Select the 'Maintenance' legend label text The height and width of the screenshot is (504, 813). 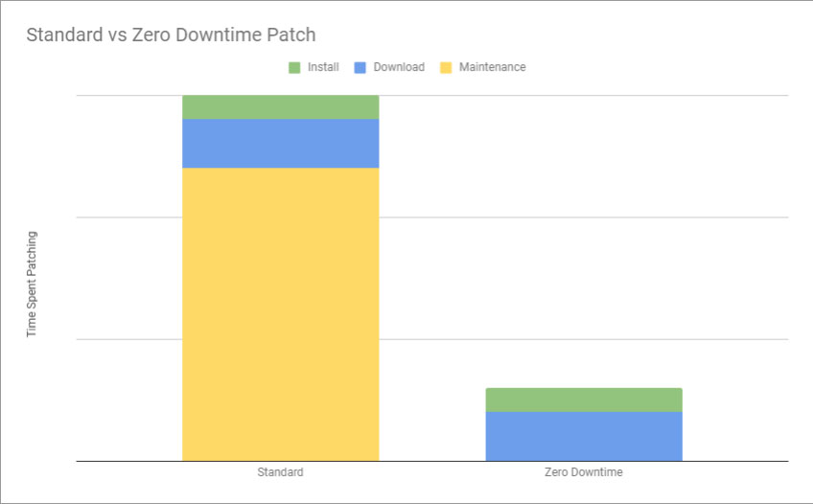tap(492, 68)
